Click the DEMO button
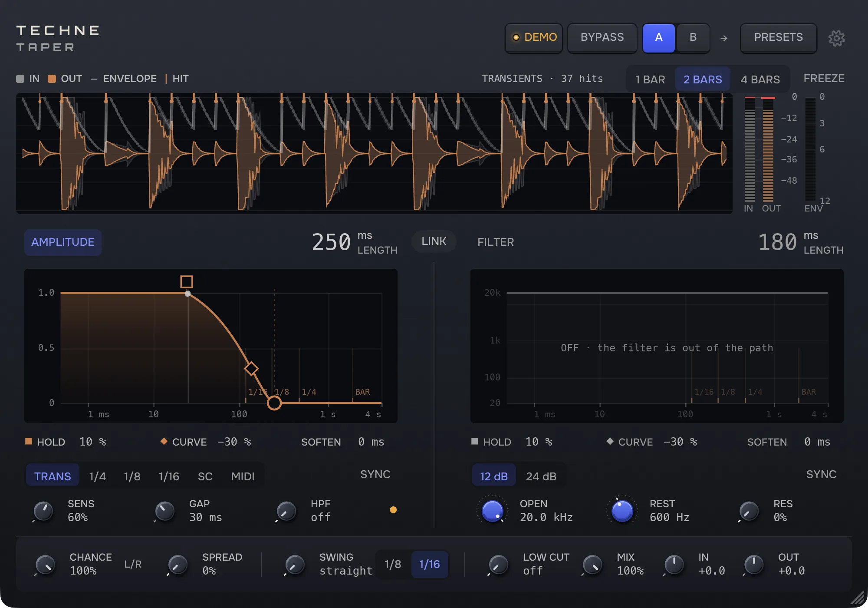 click(534, 38)
